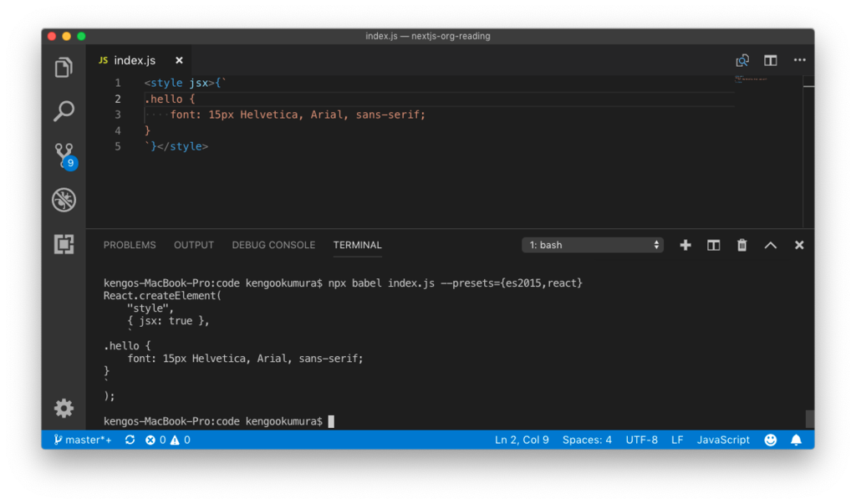The height and width of the screenshot is (504, 856).
Task: Switch to the OUTPUT panel tab
Action: [194, 245]
